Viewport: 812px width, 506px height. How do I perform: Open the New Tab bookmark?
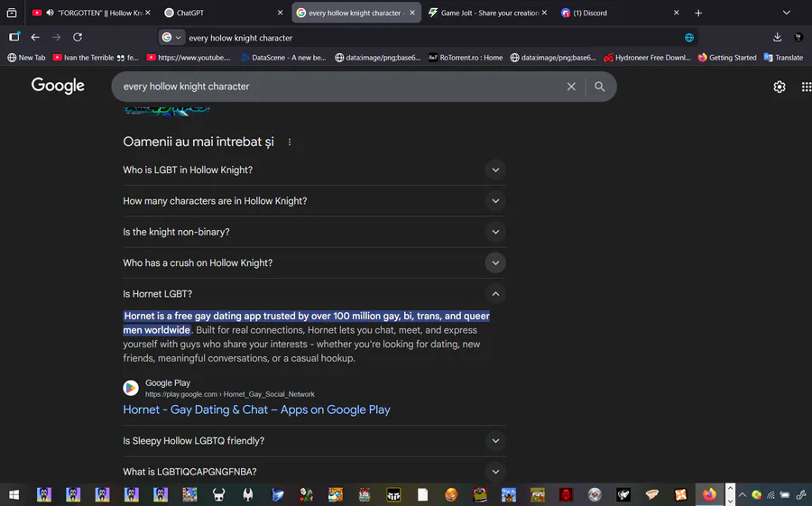26,58
